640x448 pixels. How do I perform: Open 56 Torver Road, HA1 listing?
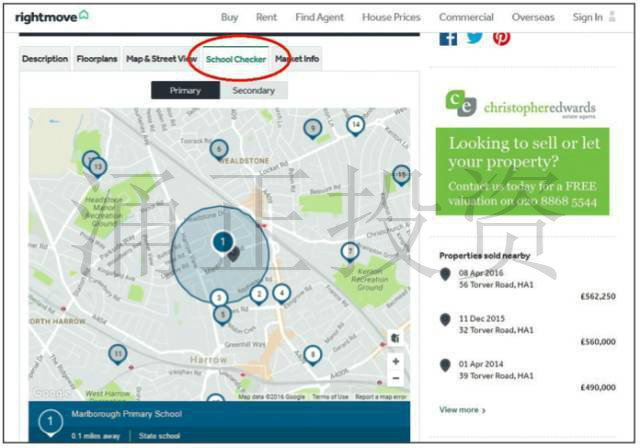point(496,285)
